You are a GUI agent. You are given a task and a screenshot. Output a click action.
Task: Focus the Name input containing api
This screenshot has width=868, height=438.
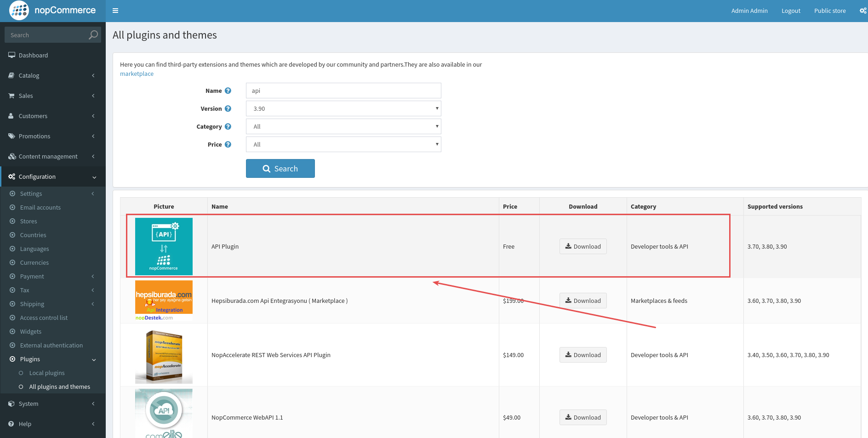click(x=343, y=91)
